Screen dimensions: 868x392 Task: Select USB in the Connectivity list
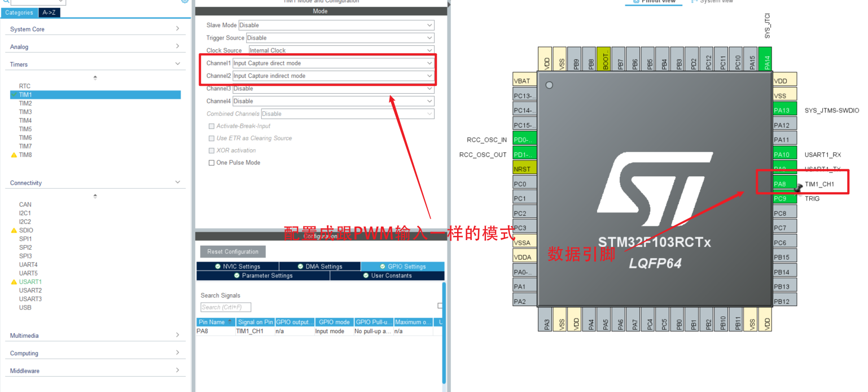(x=25, y=308)
